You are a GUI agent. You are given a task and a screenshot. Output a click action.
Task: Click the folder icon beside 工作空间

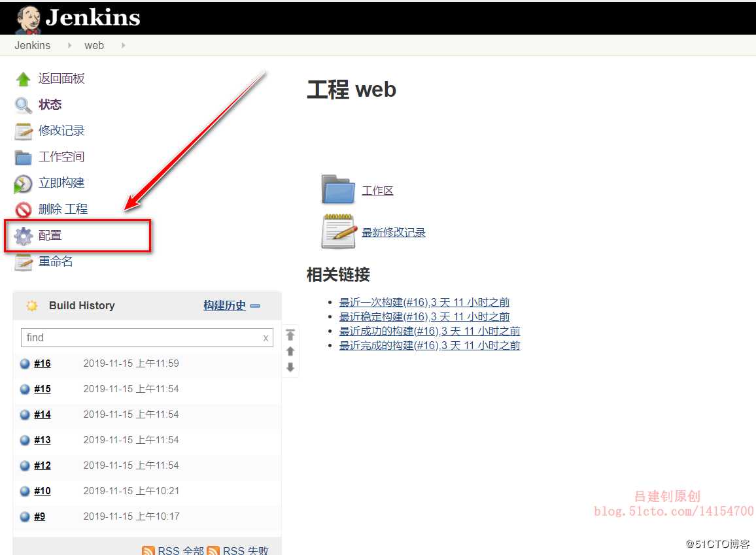[23, 158]
